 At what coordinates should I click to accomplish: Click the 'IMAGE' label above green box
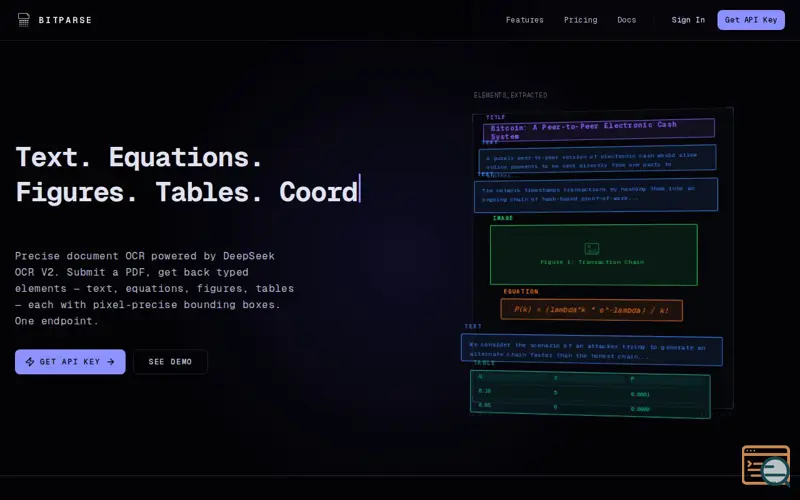click(503, 218)
